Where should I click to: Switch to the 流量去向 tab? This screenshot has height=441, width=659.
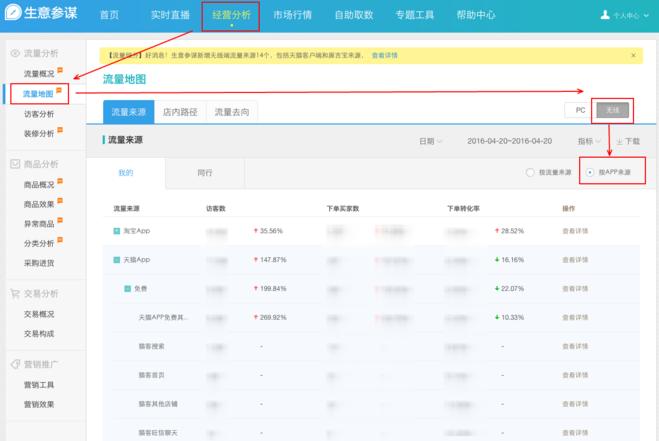tap(232, 112)
